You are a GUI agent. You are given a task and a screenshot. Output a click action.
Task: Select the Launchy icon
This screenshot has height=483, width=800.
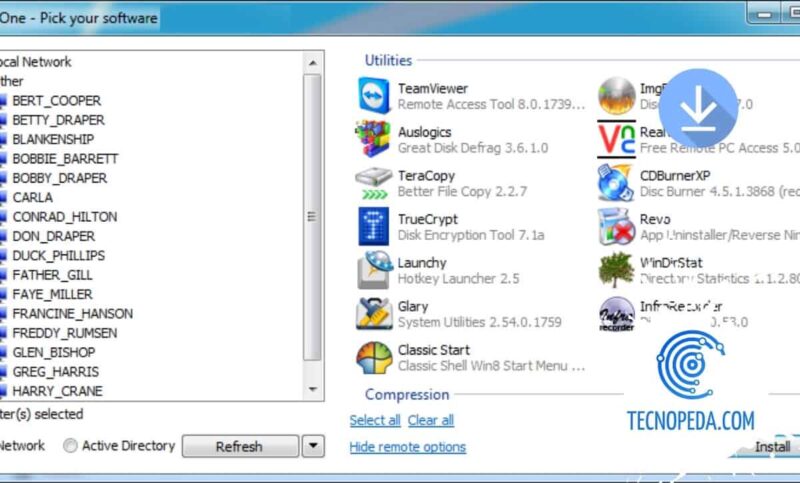(375, 270)
